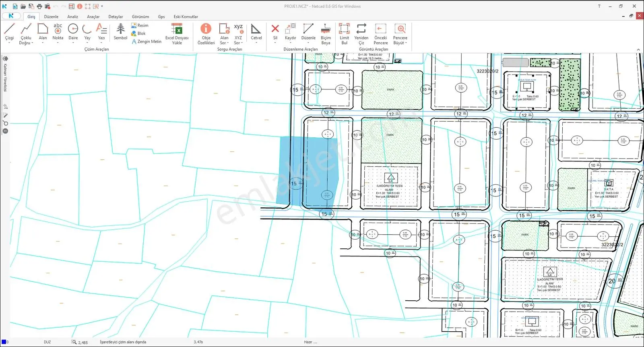This screenshot has height=347, width=644.
Task: Select the Çizgi line drawing tool
Action: pos(9,33)
